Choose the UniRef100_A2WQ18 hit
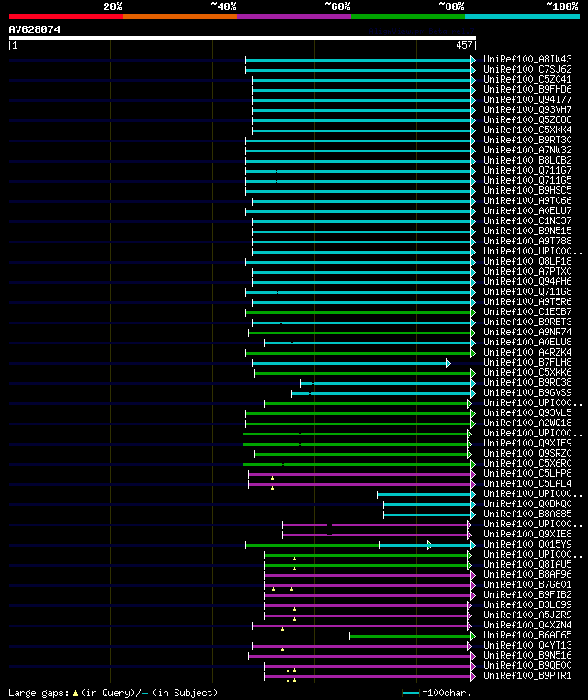588x700 pixels. tap(527, 423)
